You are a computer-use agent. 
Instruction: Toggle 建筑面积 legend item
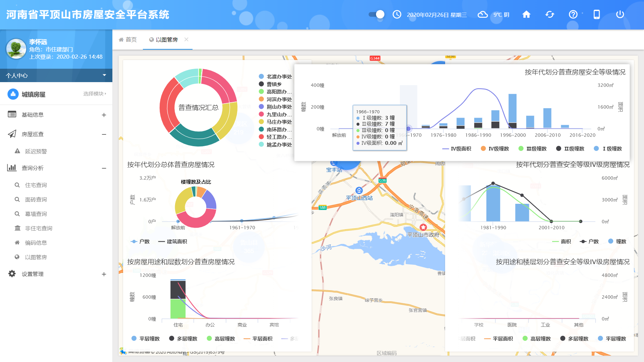tap(172, 241)
